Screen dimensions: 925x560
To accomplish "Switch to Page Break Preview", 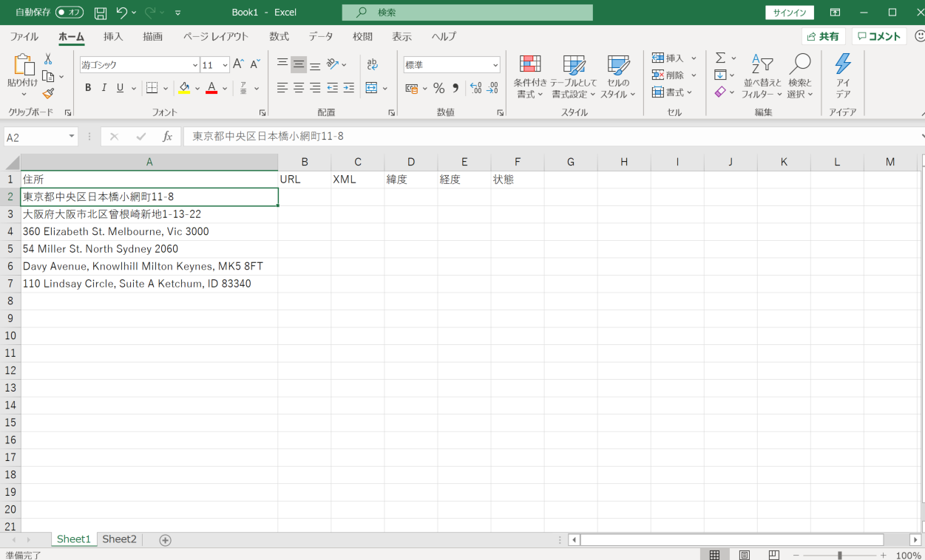I will click(x=774, y=555).
